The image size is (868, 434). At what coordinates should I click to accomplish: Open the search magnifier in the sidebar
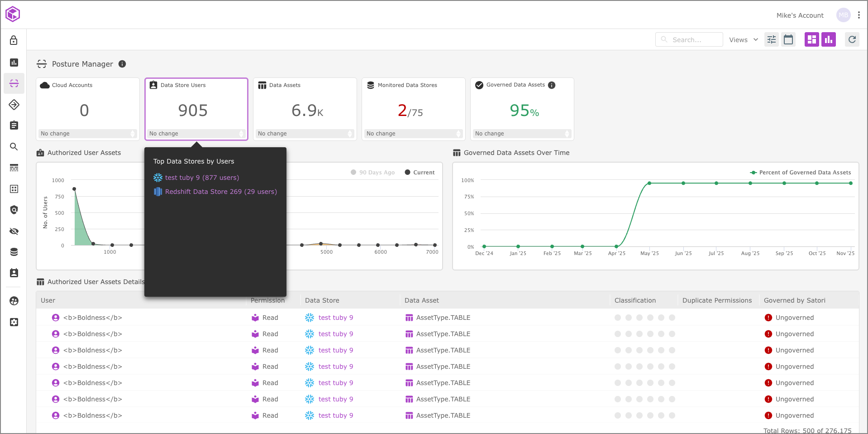[14, 147]
